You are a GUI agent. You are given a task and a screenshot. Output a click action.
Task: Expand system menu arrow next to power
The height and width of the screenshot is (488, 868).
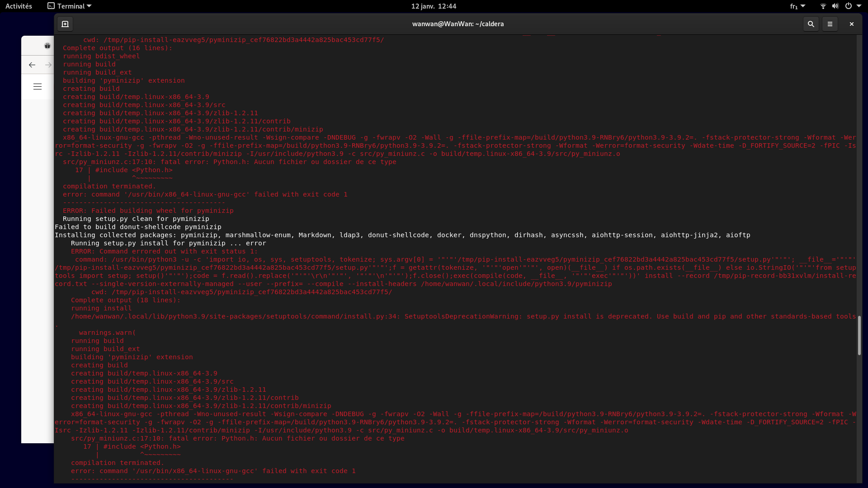click(859, 6)
